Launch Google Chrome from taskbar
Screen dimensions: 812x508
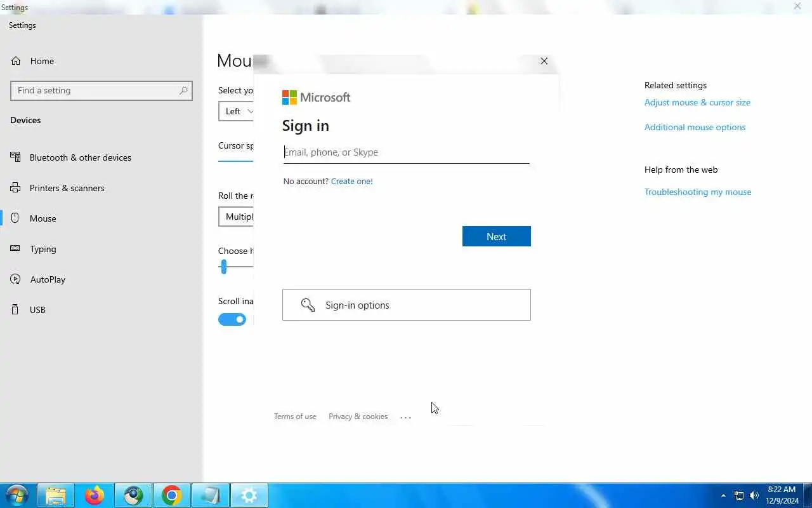coord(172,495)
